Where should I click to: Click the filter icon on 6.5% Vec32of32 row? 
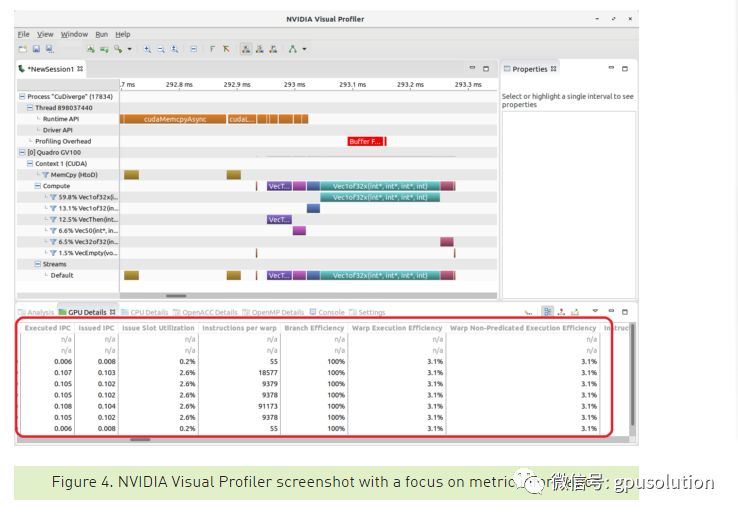pyautogui.click(x=53, y=242)
